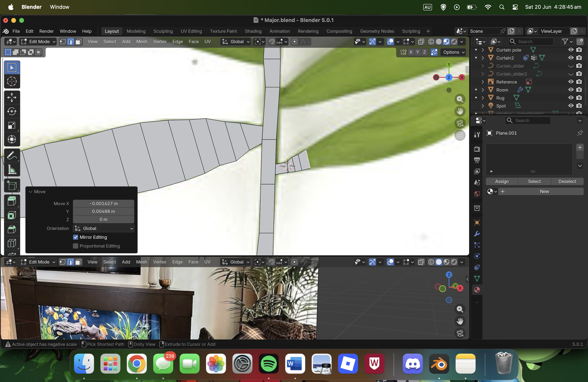Add a material slot with plus button

580,148
